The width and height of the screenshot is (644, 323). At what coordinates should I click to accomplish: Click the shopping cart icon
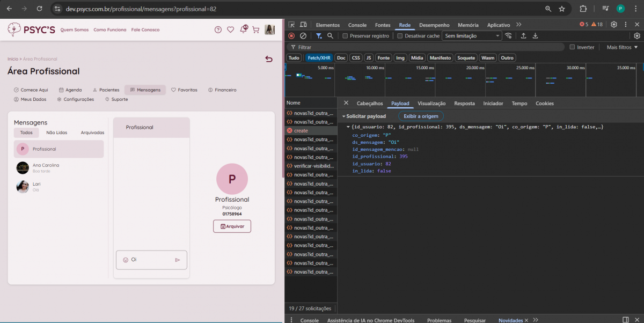(x=256, y=30)
